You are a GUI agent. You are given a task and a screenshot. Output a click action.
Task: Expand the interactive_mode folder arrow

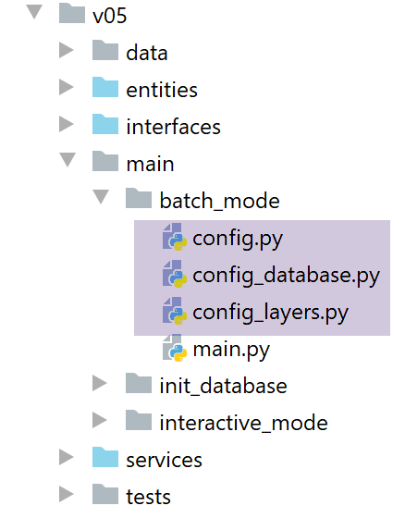[99, 420]
